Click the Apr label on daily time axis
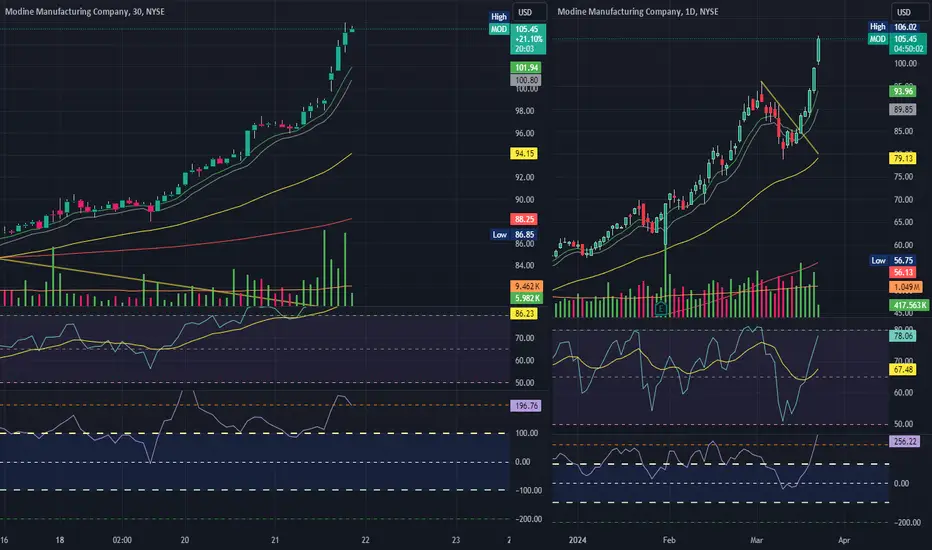Screen dimensions: 932x550 pos(844,540)
